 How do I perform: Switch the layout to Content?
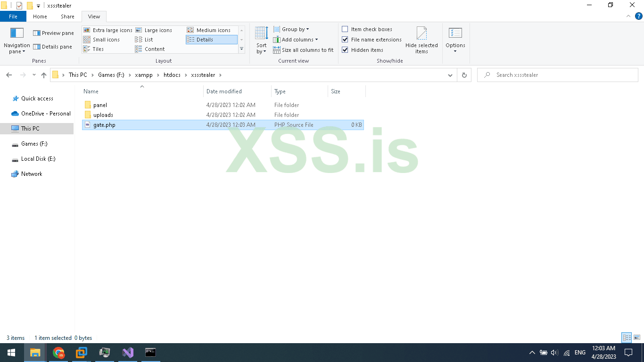click(x=150, y=49)
